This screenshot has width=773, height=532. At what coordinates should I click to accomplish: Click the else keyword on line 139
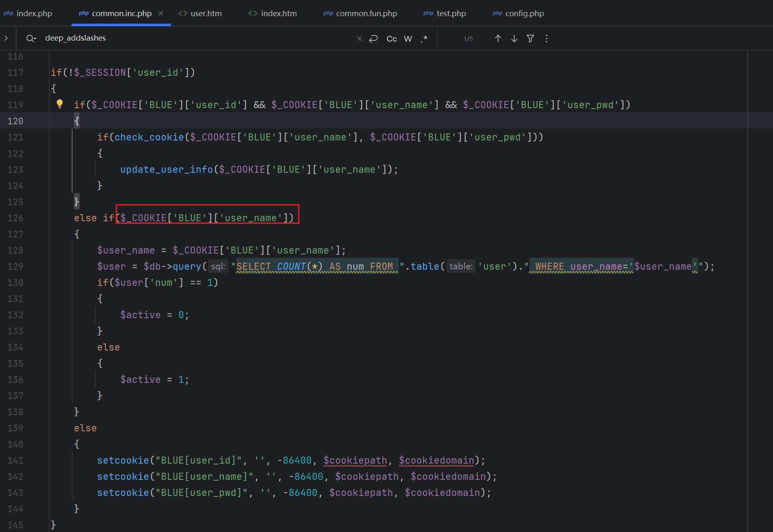85,428
